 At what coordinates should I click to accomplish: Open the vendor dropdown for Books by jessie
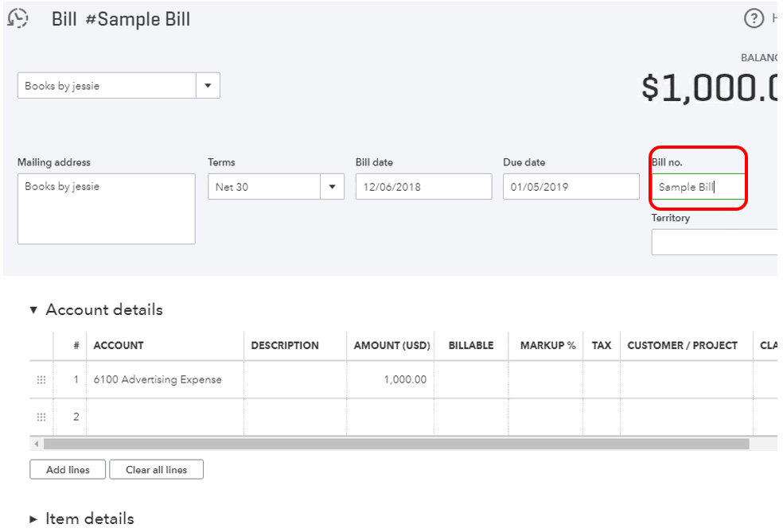click(x=208, y=86)
